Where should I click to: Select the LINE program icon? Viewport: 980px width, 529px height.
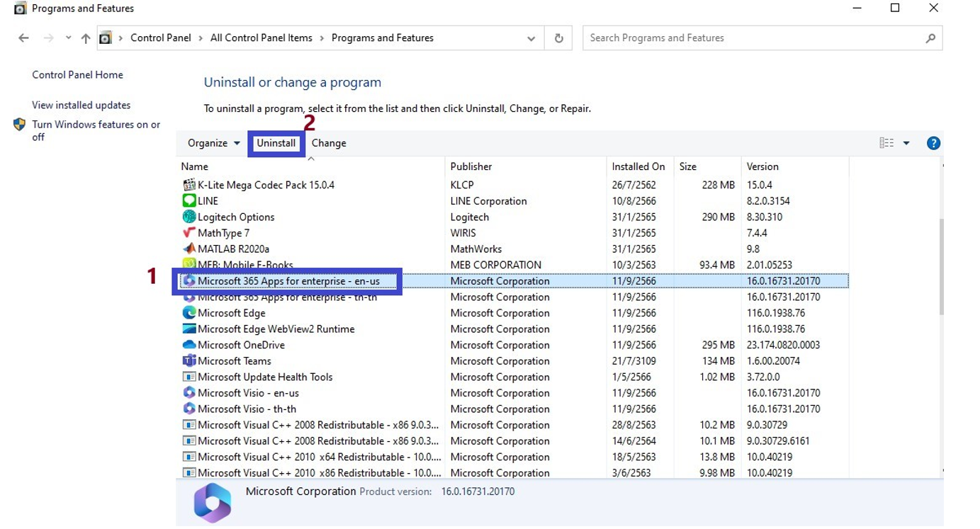(x=189, y=201)
